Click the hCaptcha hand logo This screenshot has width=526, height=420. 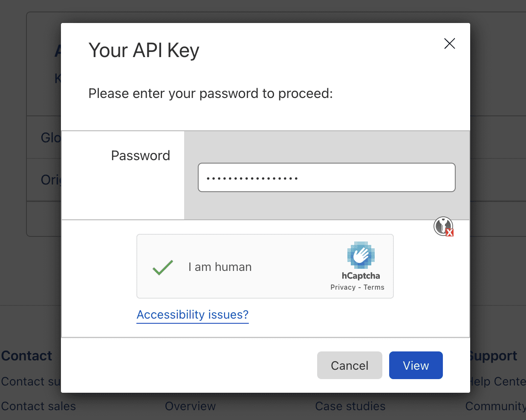(x=361, y=256)
